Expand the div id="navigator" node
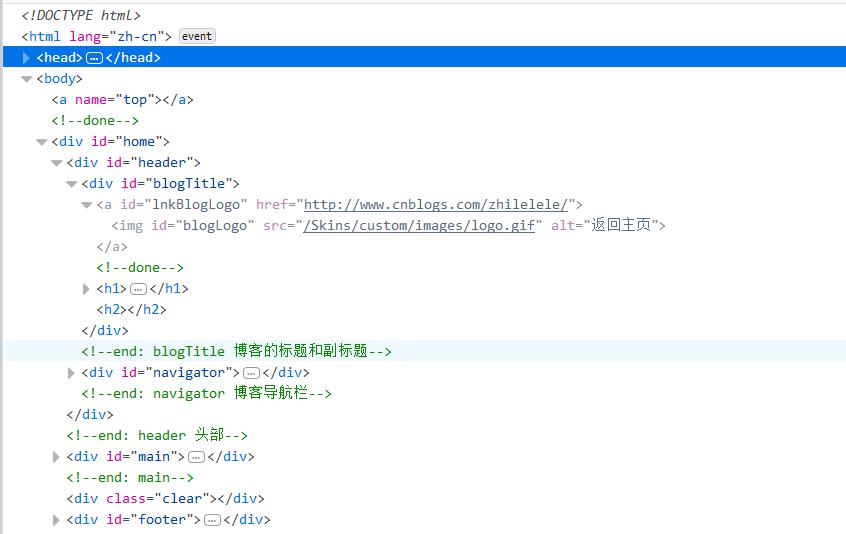 71,373
